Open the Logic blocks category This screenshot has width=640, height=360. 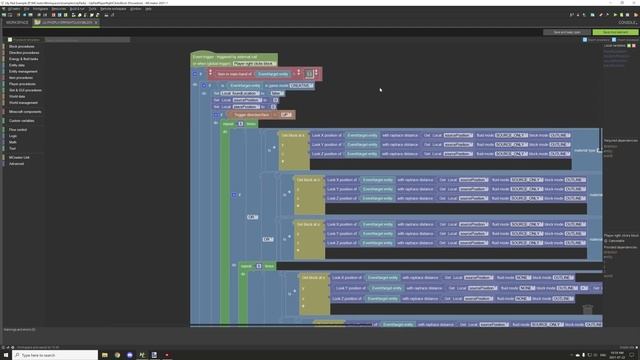pos(13,136)
